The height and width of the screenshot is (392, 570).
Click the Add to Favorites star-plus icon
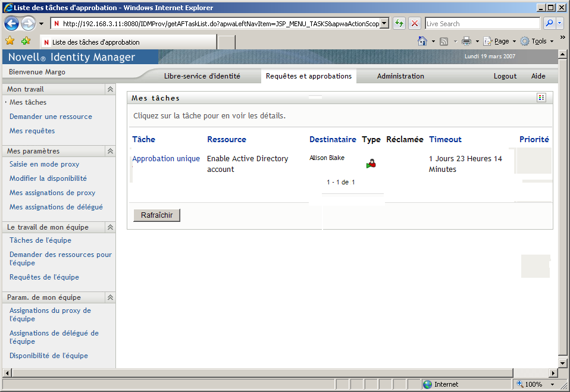click(x=26, y=40)
